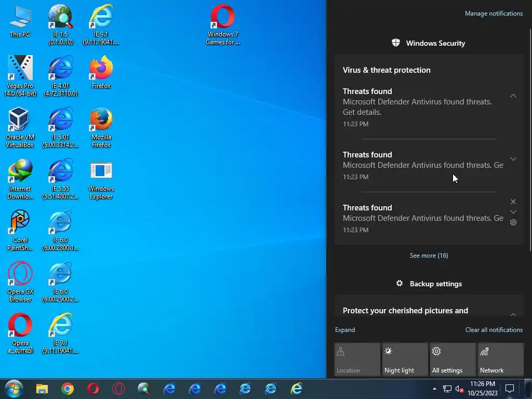This screenshot has width=532, height=399.
Task: Select the Windows 7 Games desktop shortcut
Action: point(223,24)
